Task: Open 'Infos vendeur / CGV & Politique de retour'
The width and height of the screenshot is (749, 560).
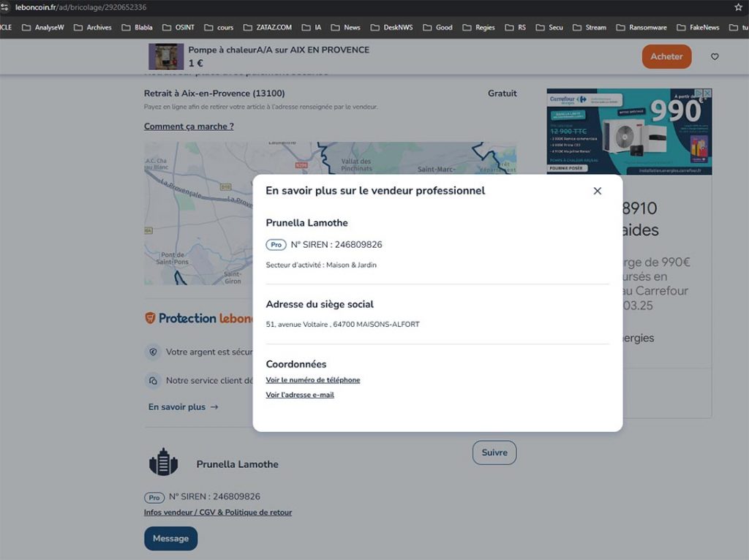Action: click(218, 512)
